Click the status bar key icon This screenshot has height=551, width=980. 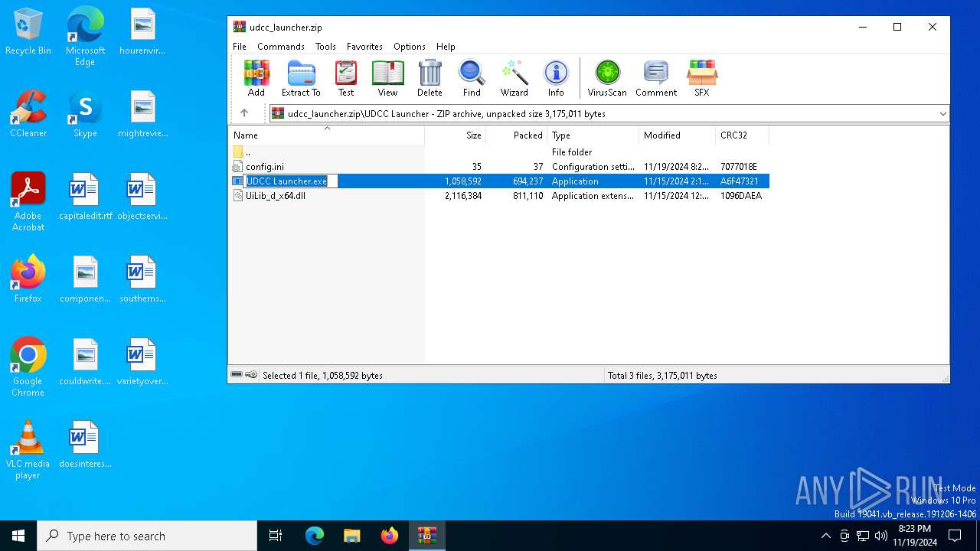251,375
